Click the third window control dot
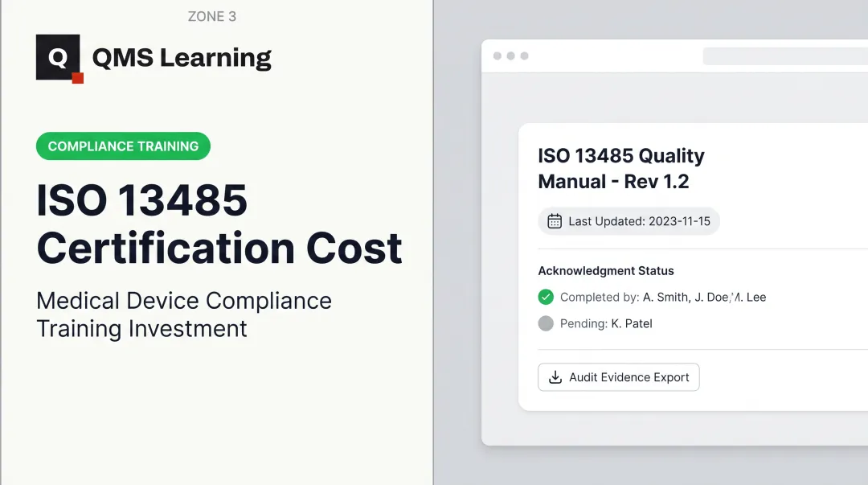 [x=524, y=56]
